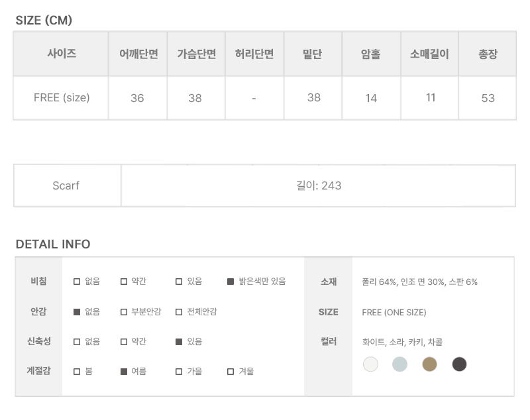Toggle 안감 '없음' checkbox
The width and height of the screenshot is (530, 420).
(x=77, y=311)
